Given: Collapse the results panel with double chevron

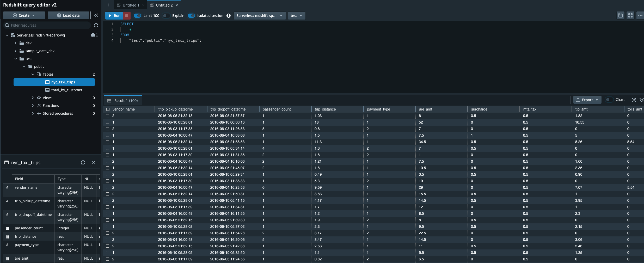Looking at the screenshot, I should coord(641,100).
